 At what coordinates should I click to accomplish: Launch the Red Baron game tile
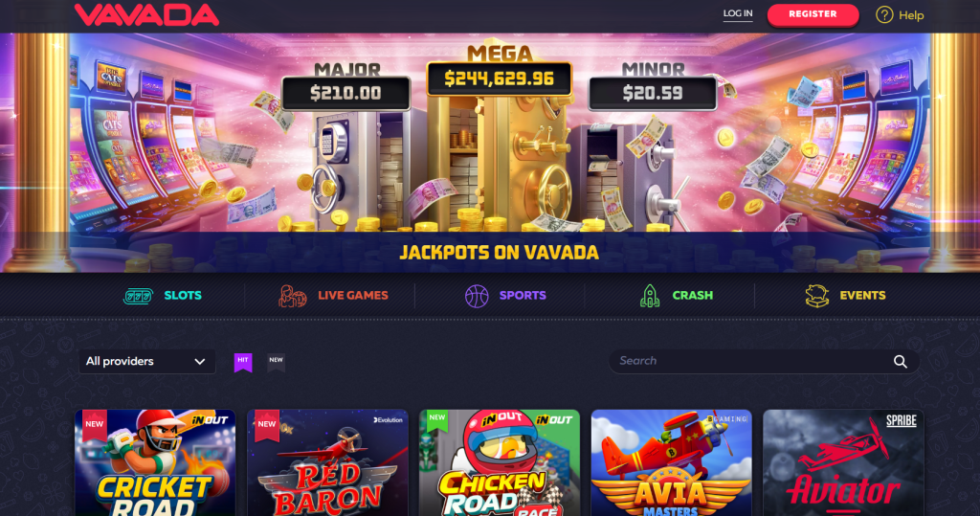327,462
